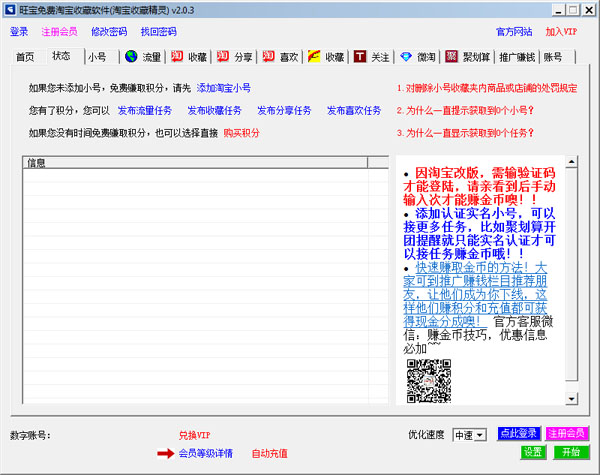Image resolution: width=600 pixels, height=475 pixels.
Task: Click the globe icon on the 流量 tab
Action: pos(131,57)
